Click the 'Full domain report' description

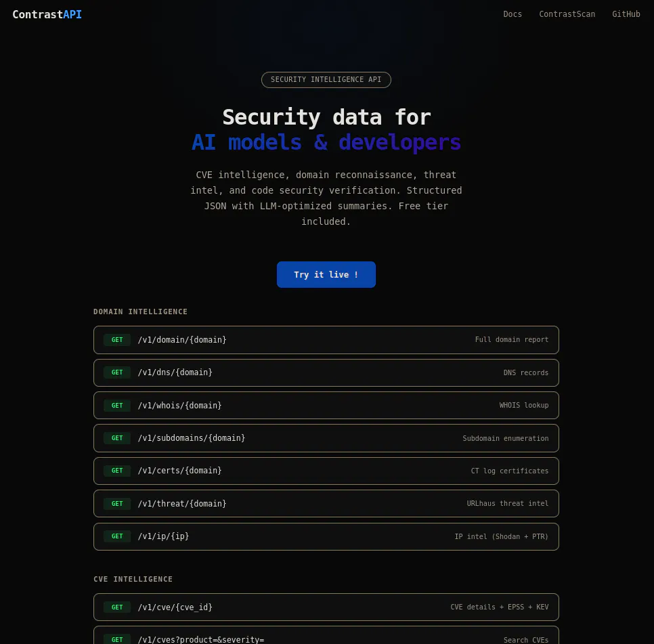(512, 339)
